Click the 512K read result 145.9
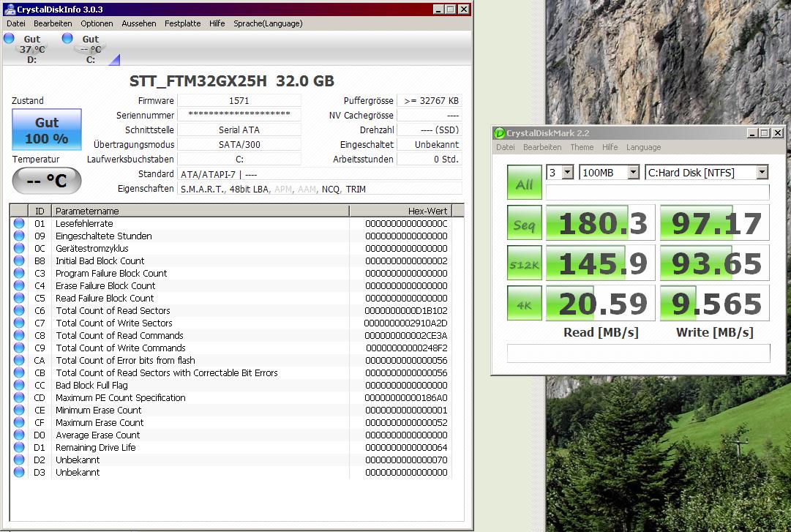Image resolution: width=791 pixels, height=532 pixels. [600, 263]
